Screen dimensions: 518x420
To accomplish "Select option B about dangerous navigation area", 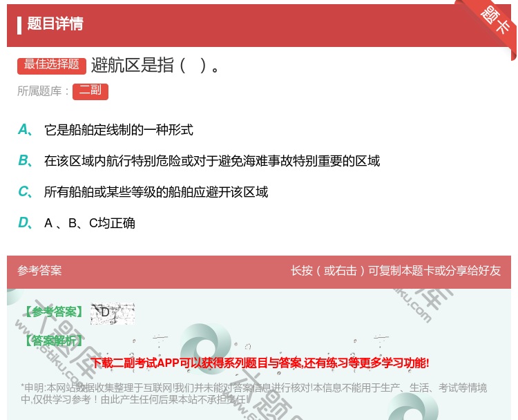I will 212,161.
